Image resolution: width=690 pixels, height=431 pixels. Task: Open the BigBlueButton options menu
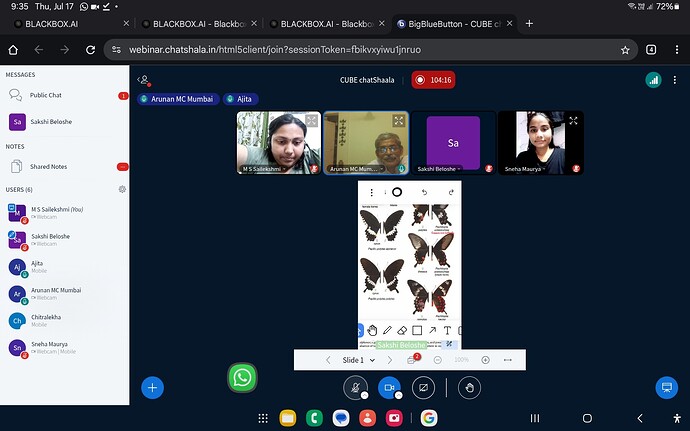tap(675, 80)
